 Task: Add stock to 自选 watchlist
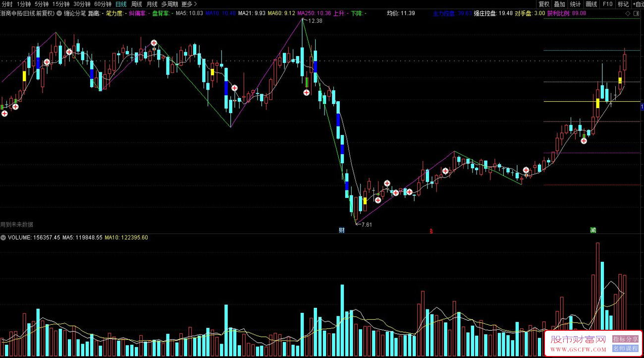(638, 4)
